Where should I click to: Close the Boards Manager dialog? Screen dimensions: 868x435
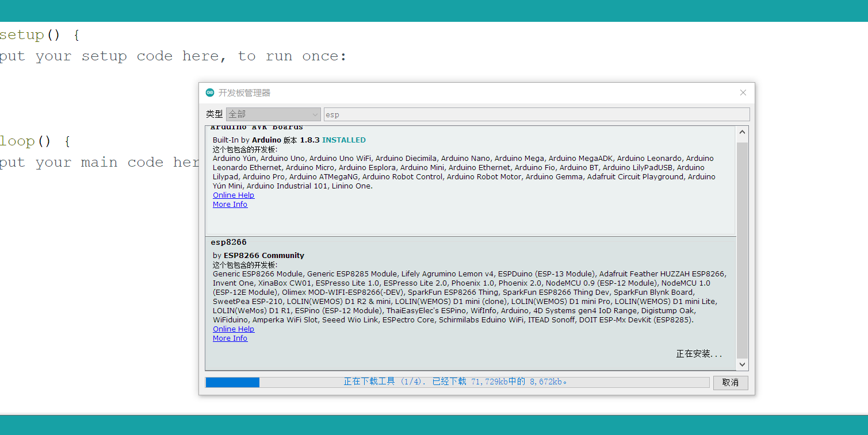pos(743,93)
